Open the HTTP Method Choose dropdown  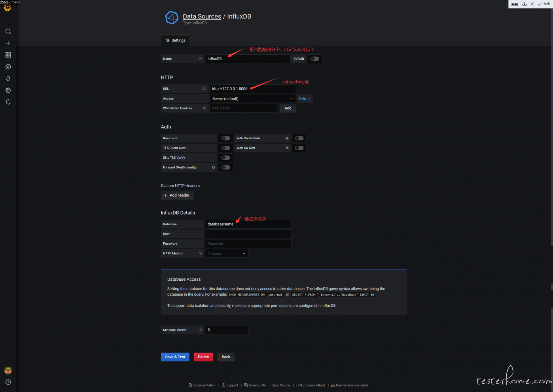tap(226, 253)
